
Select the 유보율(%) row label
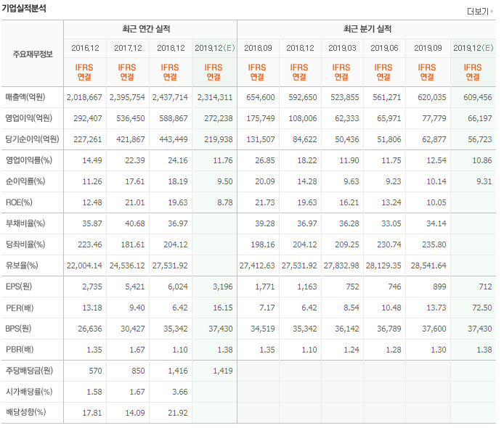tap(22, 266)
